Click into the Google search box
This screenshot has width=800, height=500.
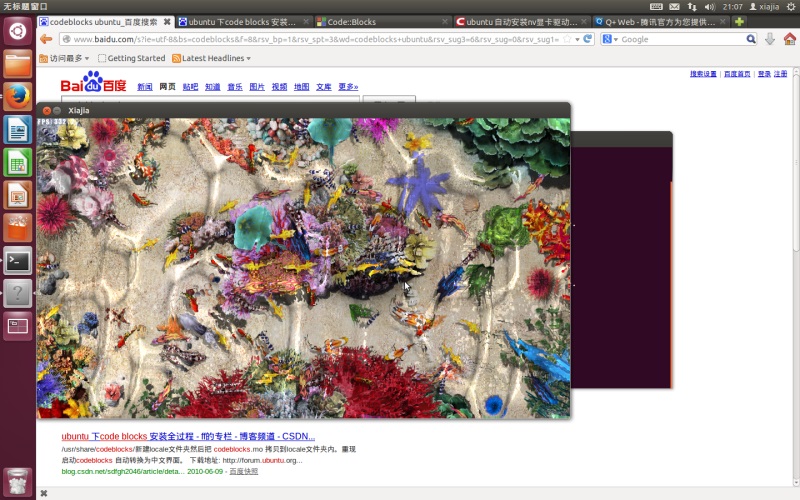point(682,39)
